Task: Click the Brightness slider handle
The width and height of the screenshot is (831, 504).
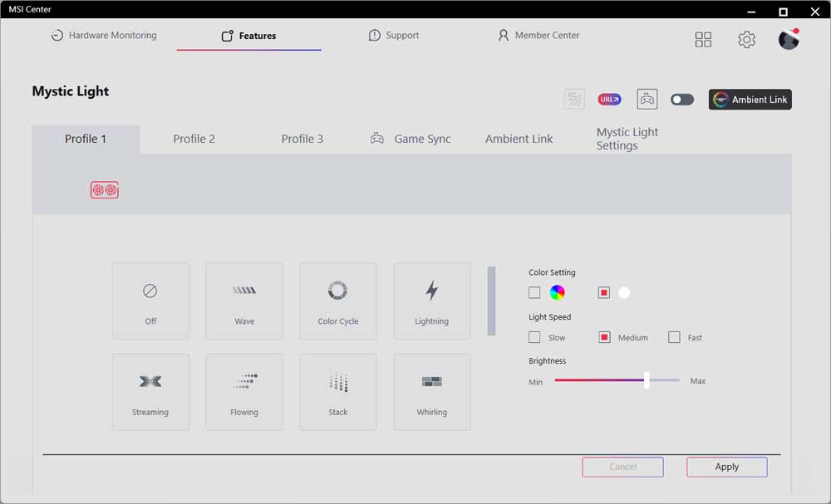Action: 647,380
